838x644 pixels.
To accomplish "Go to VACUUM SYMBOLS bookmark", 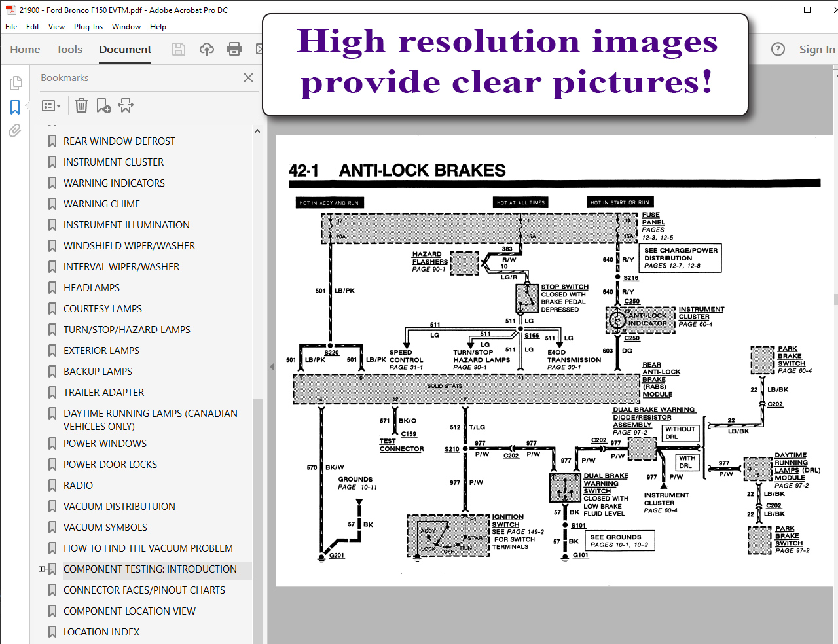I will pyautogui.click(x=105, y=528).
